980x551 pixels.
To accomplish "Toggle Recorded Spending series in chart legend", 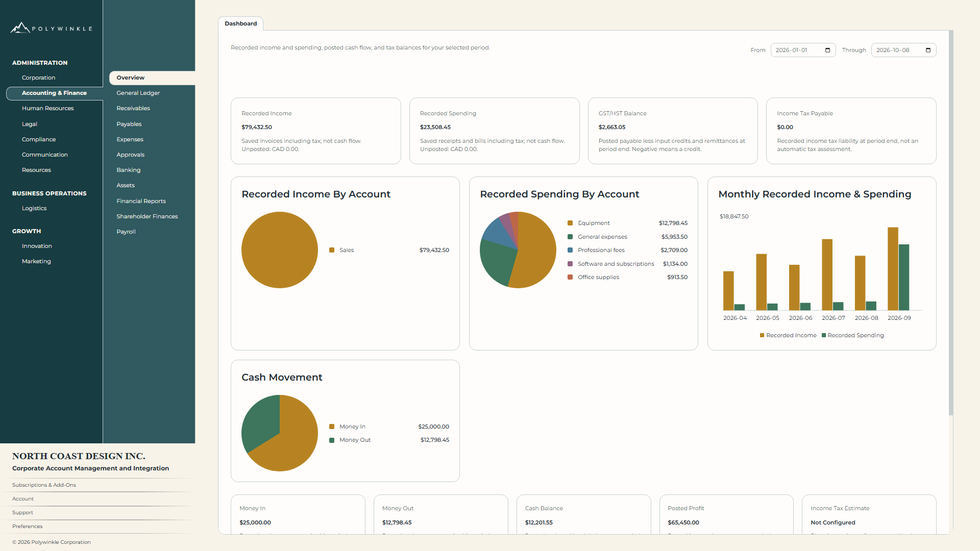I will [x=852, y=335].
